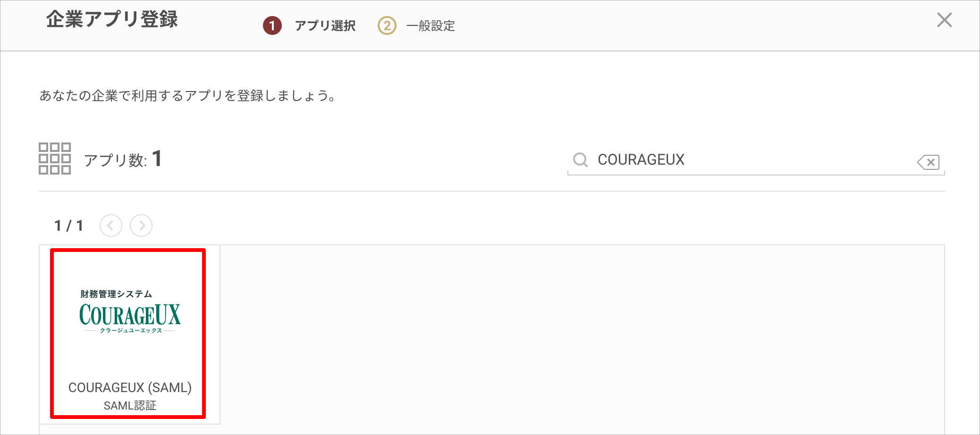
Task: Click the SAML認証 label
Action: [130, 406]
